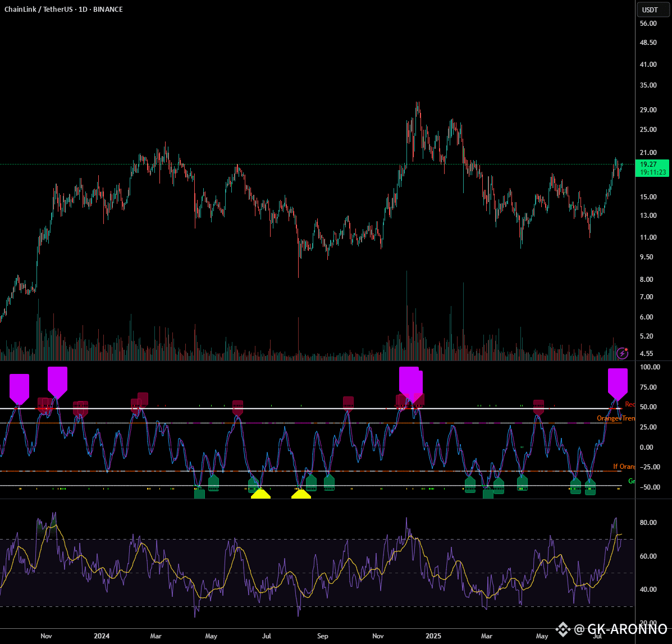Image resolution: width=672 pixels, height=644 pixels.
Task: Click the -50.00 oscillator scale label
Action: [x=648, y=487]
